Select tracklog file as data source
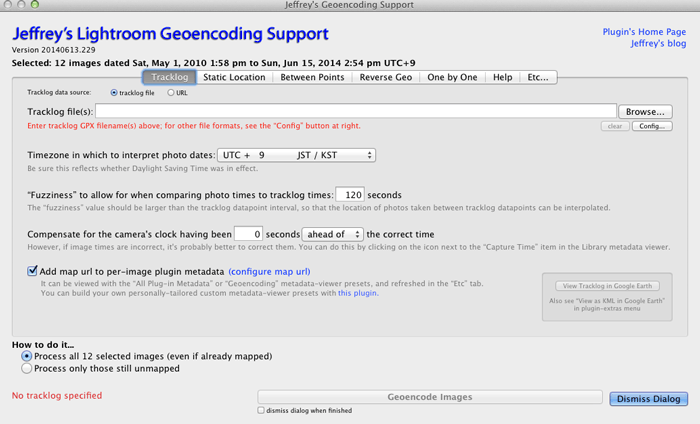The height and width of the screenshot is (424, 700). (114, 93)
